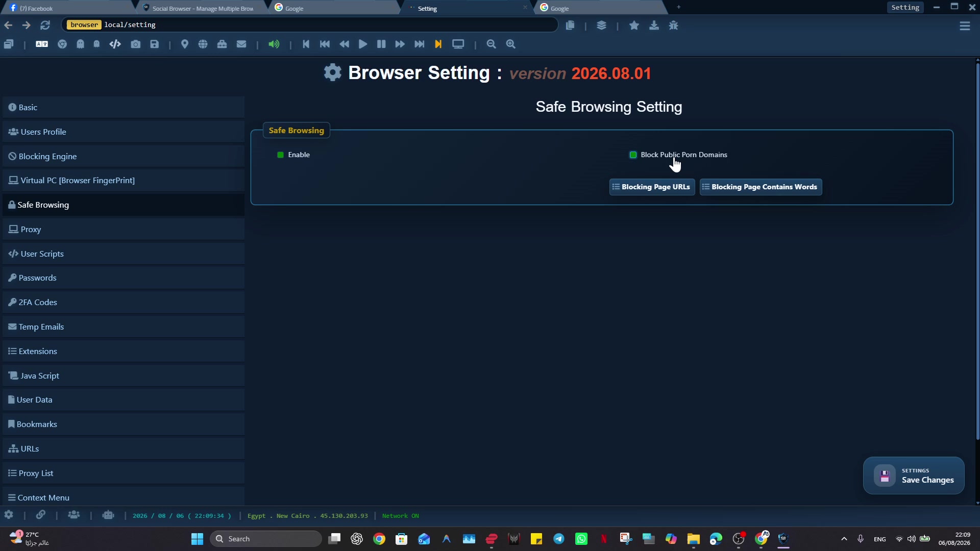The width and height of the screenshot is (980, 551).
Task: Click the globe icon in toolbar
Action: tap(203, 44)
